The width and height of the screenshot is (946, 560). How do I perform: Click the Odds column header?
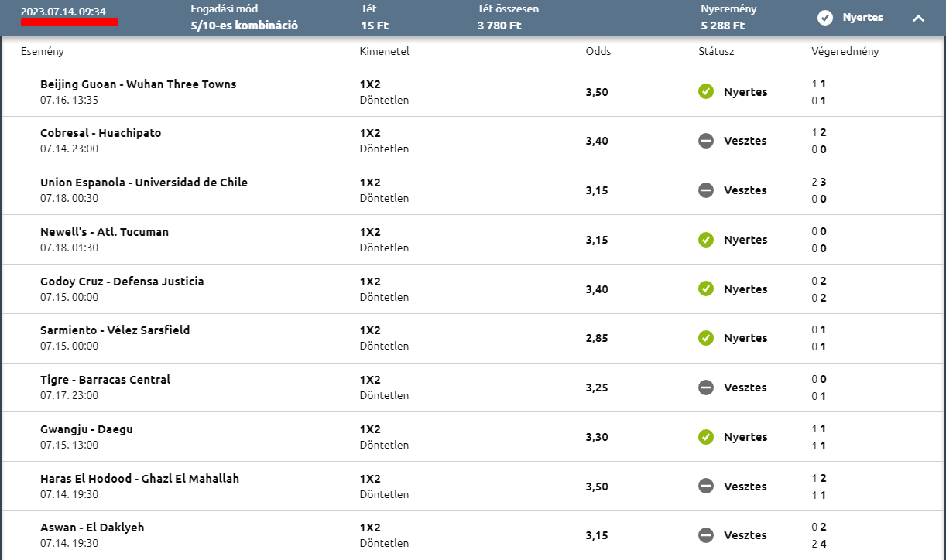[x=598, y=52]
